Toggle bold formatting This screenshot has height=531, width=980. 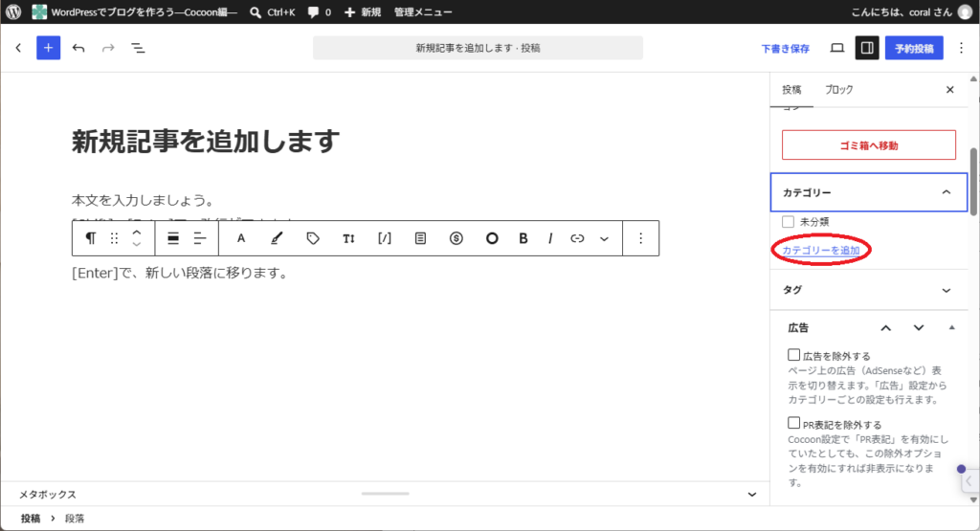(x=523, y=238)
